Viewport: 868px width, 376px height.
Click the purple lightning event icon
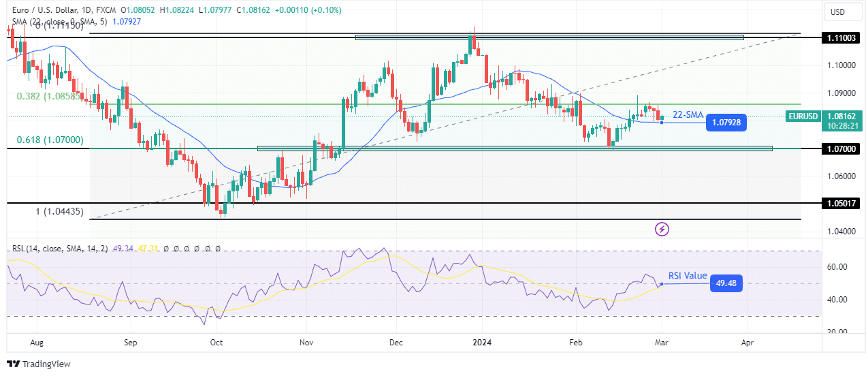(x=662, y=229)
